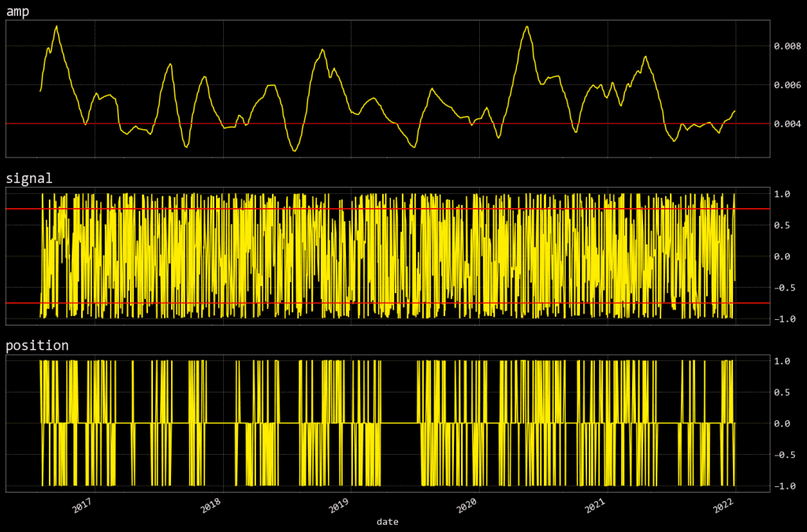
Task: Click the red 0.004 threshold line in amp chart
Action: point(388,124)
